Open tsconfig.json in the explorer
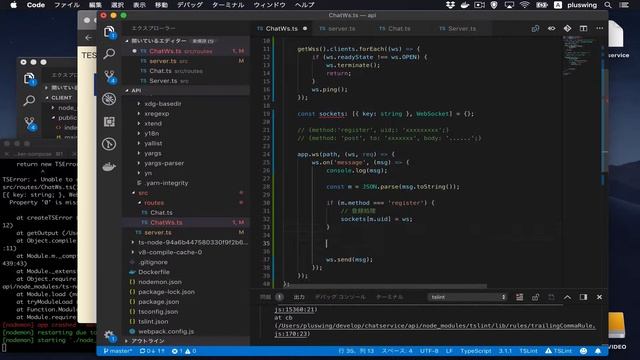Viewport: 640px width, 360px height. pyautogui.click(x=158, y=311)
